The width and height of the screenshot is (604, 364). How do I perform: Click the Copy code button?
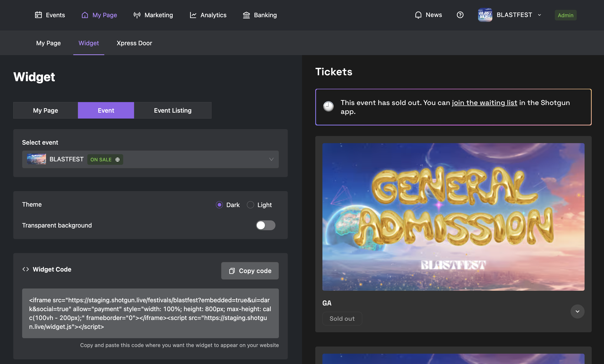pos(250,271)
